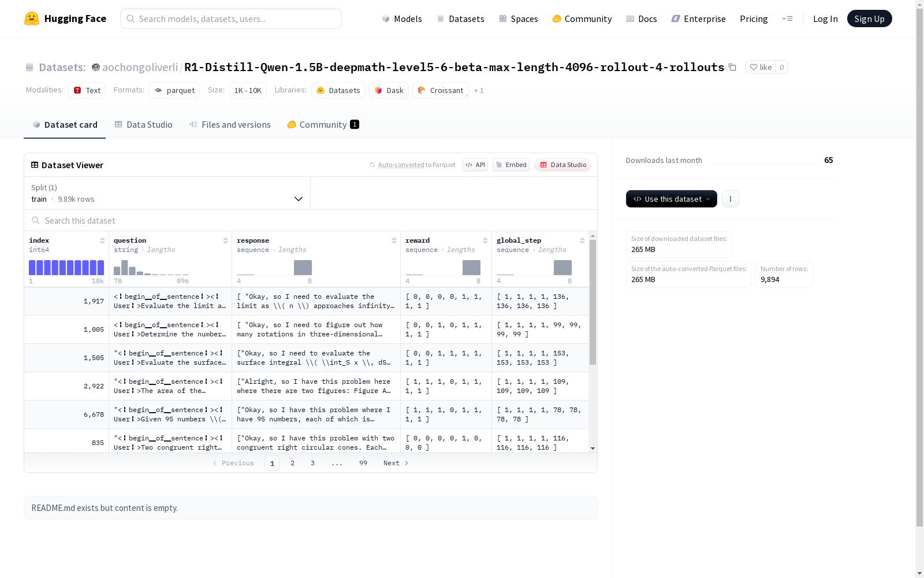
Task: Select current page 1 in pagination
Action: [x=273, y=463]
